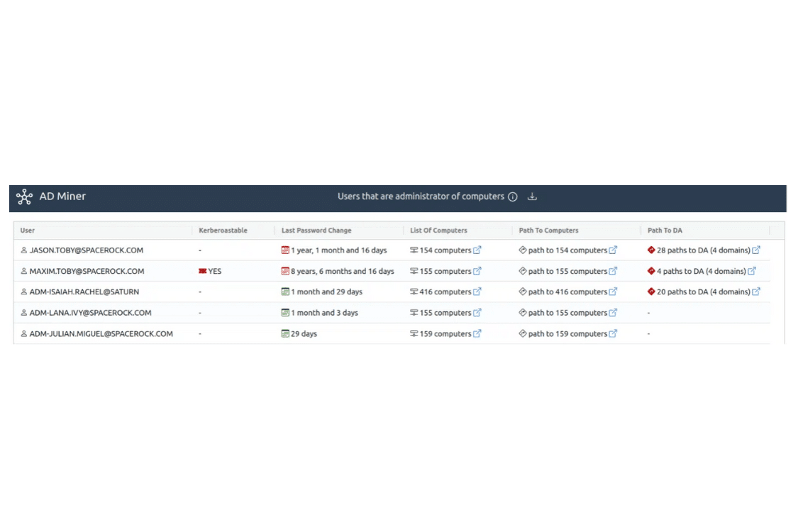The width and height of the screenshot is (798, 532).
Task: Open the path to 159 computers link
Action: click(x=567, y=333)
